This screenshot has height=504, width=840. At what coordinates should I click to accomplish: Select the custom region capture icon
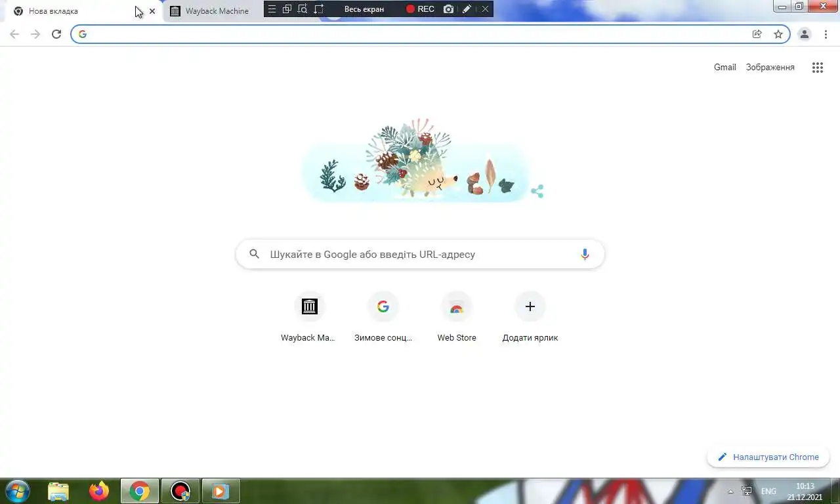click(x=319, y=9)
